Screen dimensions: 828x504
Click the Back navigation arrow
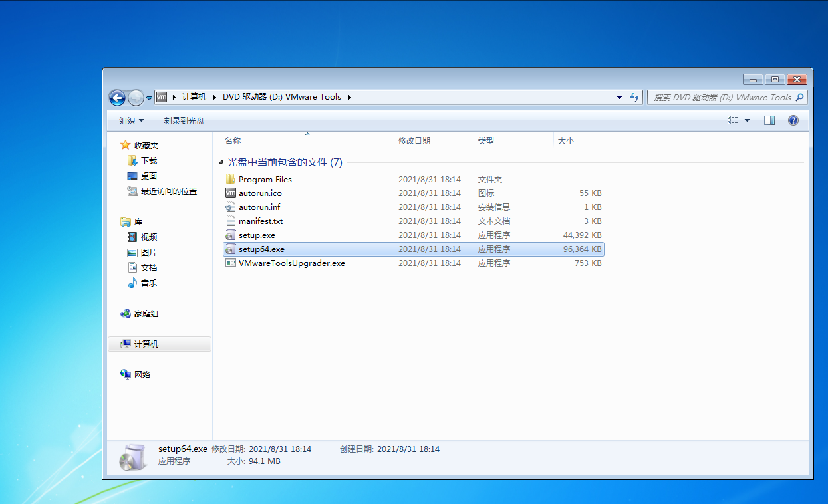pos(118,98)
